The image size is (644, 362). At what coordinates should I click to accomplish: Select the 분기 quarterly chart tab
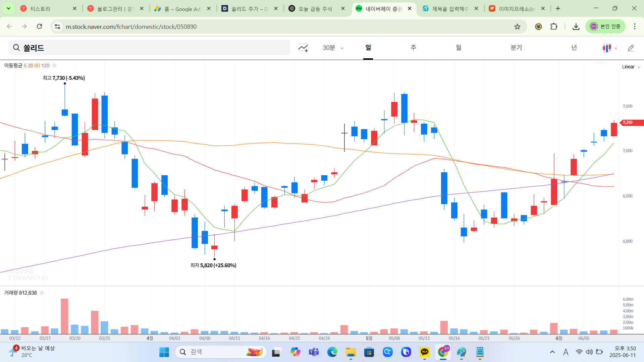(x=516, y=48)
